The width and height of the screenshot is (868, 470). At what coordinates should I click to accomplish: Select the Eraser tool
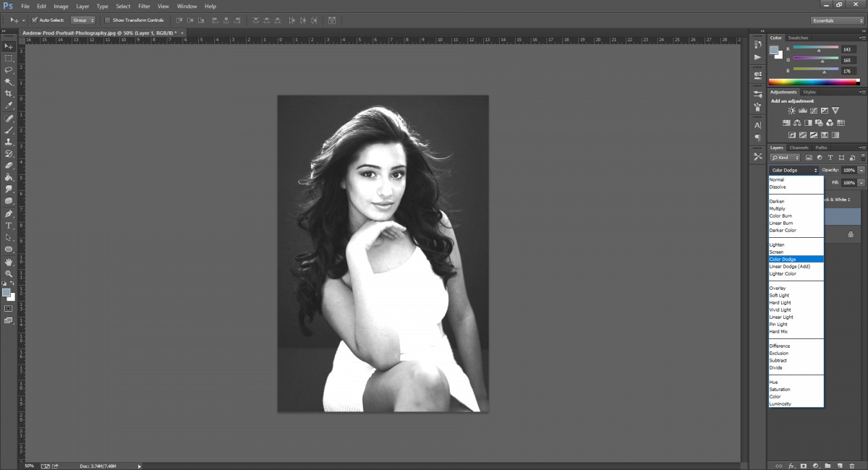click(x=9, y=166)
